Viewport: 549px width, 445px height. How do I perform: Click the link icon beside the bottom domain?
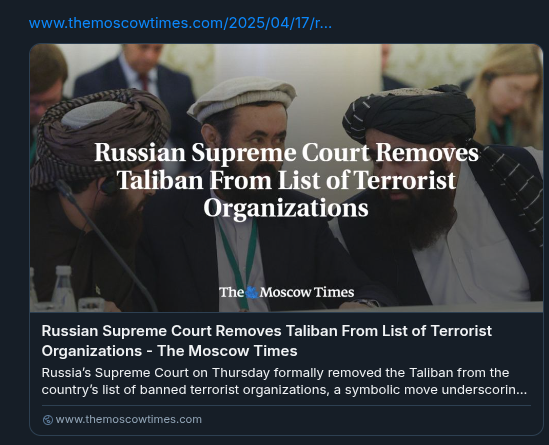pos(48,420)
